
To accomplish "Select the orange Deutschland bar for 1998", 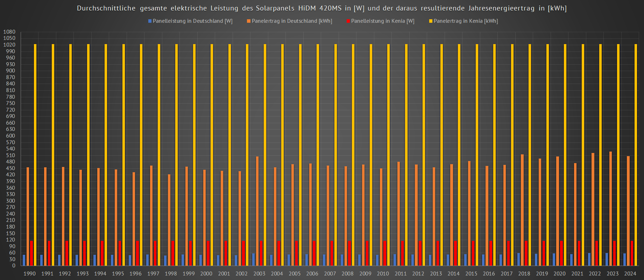I will (169, 220).
